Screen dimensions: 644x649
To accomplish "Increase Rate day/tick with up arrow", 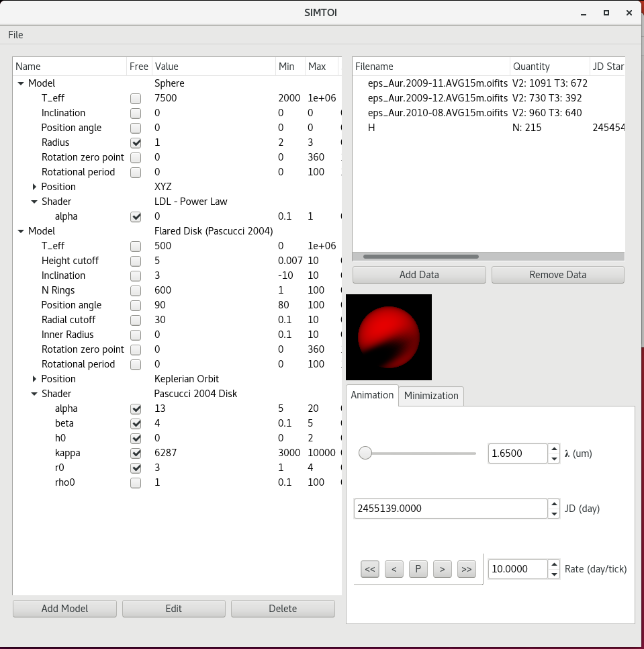I will 554,564.
